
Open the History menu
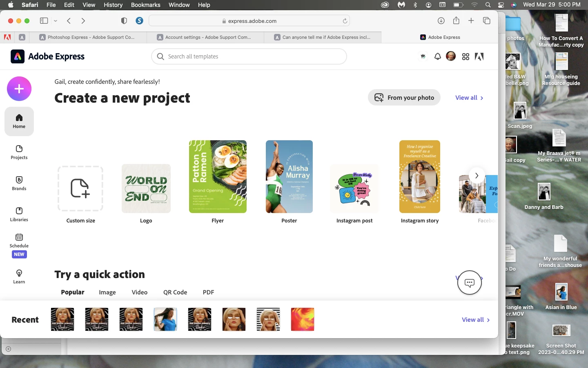click(113, 5)
